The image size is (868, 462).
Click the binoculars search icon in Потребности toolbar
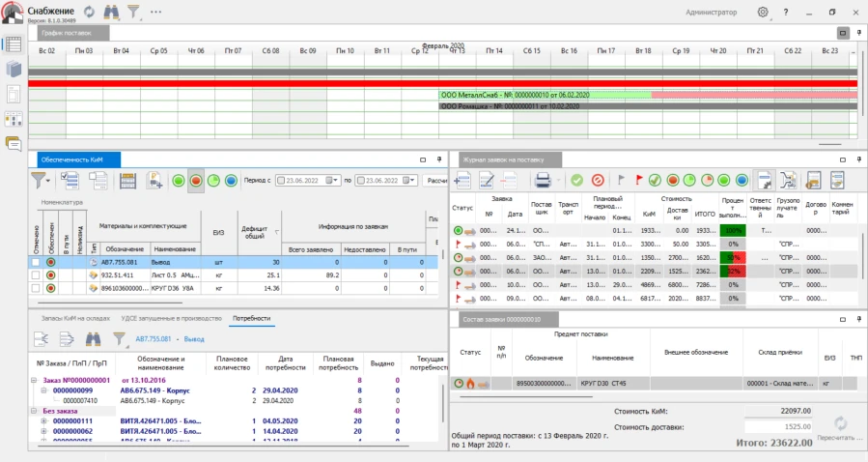(94, 338)
